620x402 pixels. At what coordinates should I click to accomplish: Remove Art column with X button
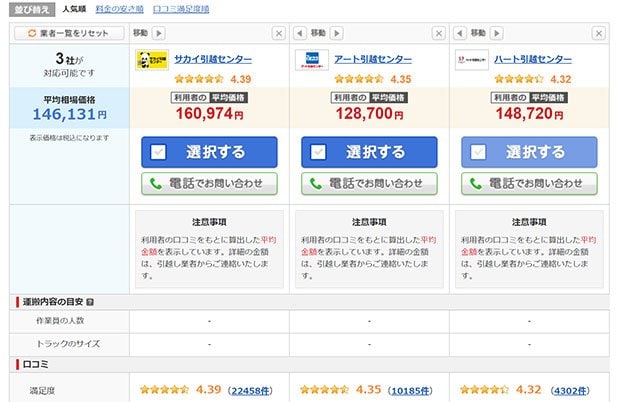pyautogui.click(x=439, y=33)
